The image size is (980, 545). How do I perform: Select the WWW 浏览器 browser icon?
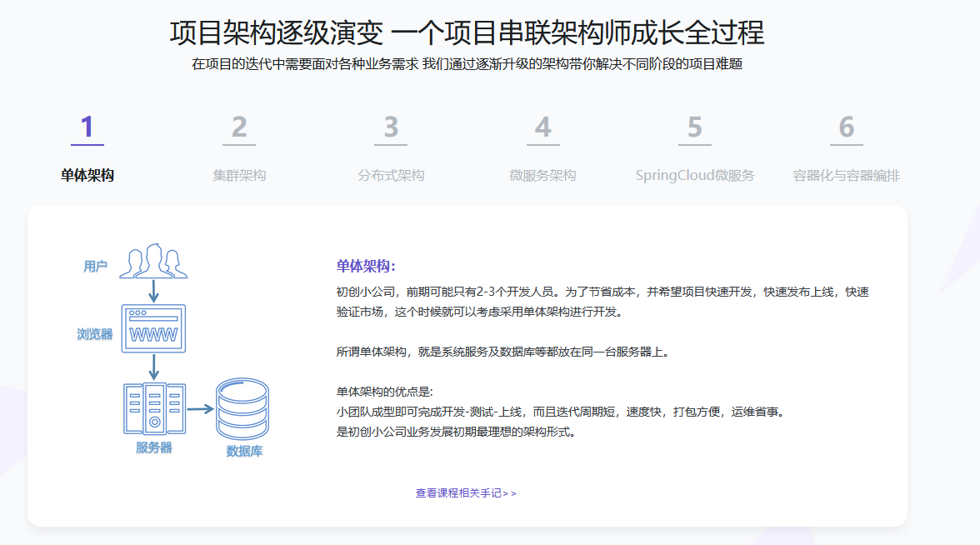tap(154, 327)
